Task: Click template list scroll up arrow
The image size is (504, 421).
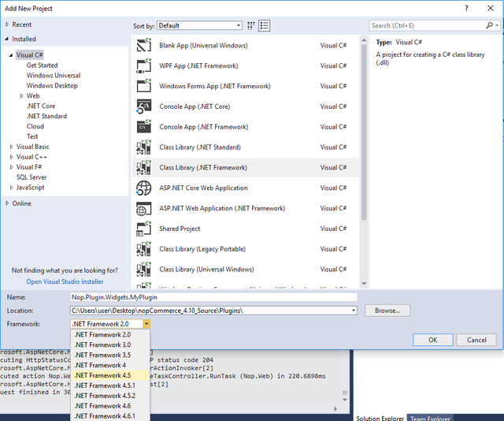Action: pos(364,40)
